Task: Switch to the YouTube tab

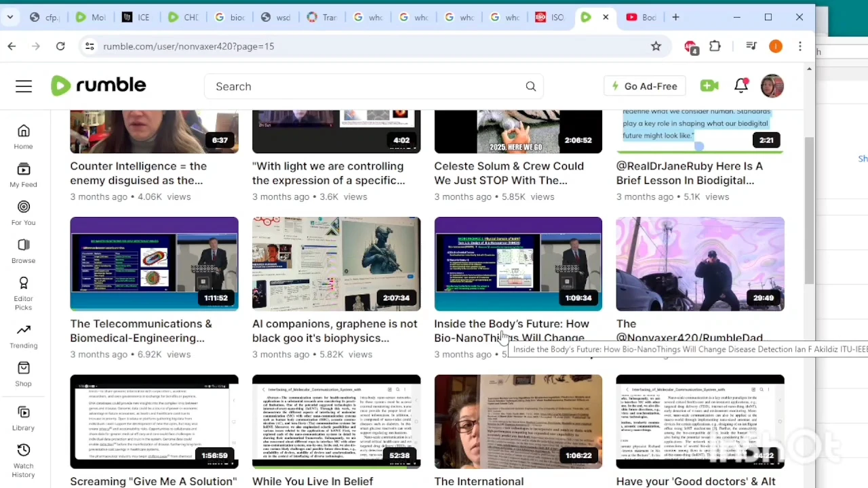Action: pyautogui.click(x=642, y=17)
